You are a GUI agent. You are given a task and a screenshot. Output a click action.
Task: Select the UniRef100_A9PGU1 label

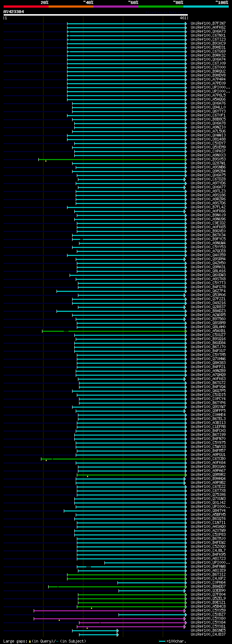(x=208, y=455)
